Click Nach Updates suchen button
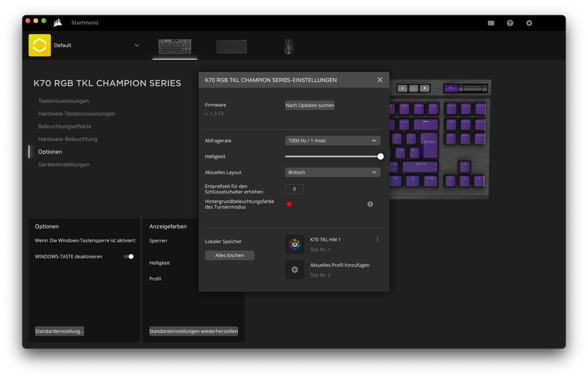Screen dimensions: 588x378 [310, 105]
